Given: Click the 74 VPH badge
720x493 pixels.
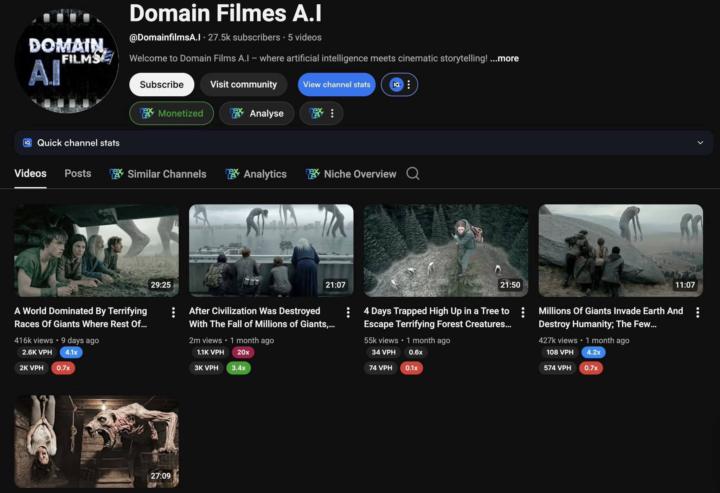Looking at the screenshot, I should [x=381, y=368].
